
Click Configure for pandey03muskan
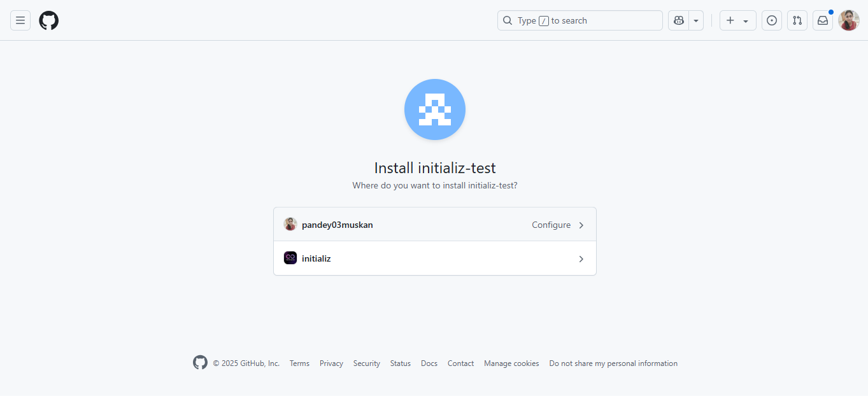(551, 225)
